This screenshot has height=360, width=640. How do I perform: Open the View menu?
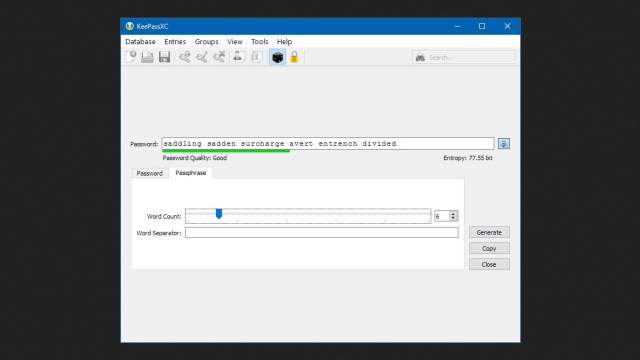(235, 42)
